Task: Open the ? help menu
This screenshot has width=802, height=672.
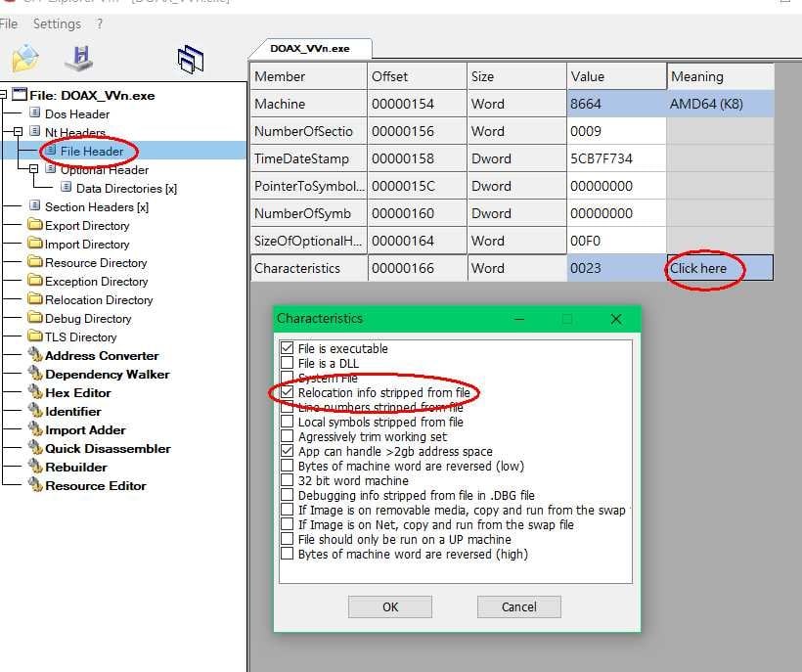Action: point(99,24)
